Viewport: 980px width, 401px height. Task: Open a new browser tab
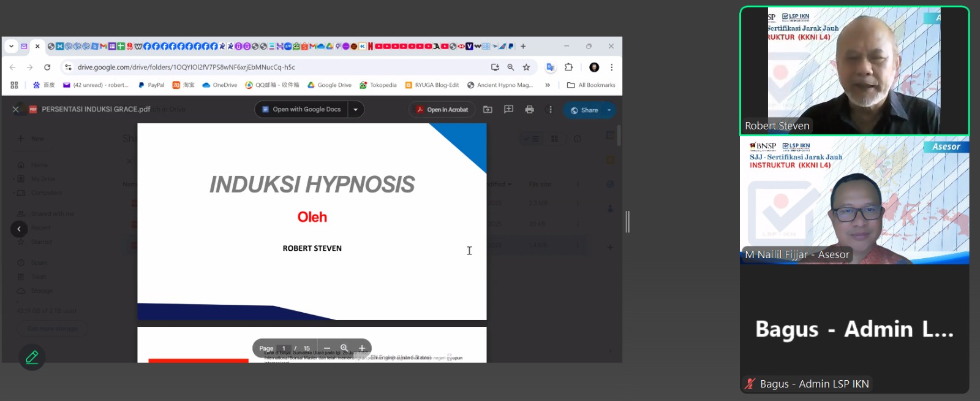point(523,46)
